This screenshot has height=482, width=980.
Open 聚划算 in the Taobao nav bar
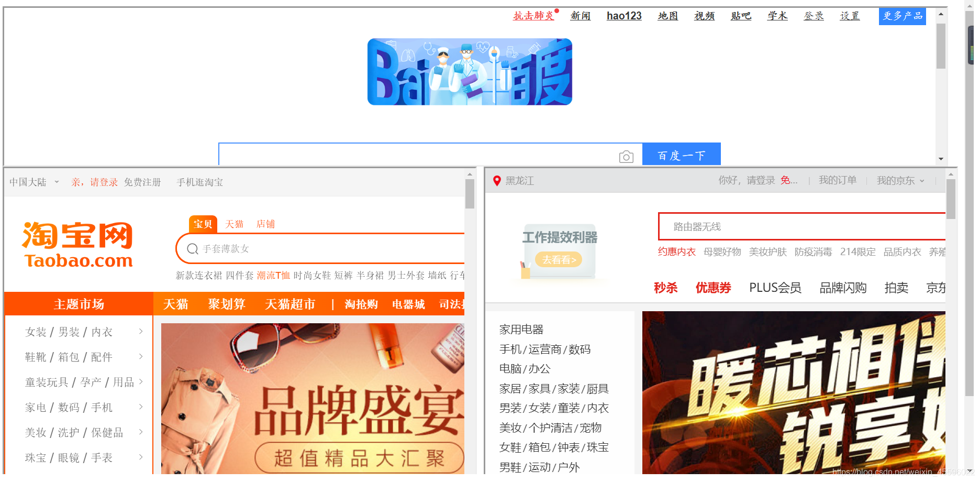pyautogui.click(x=227, y=304)
